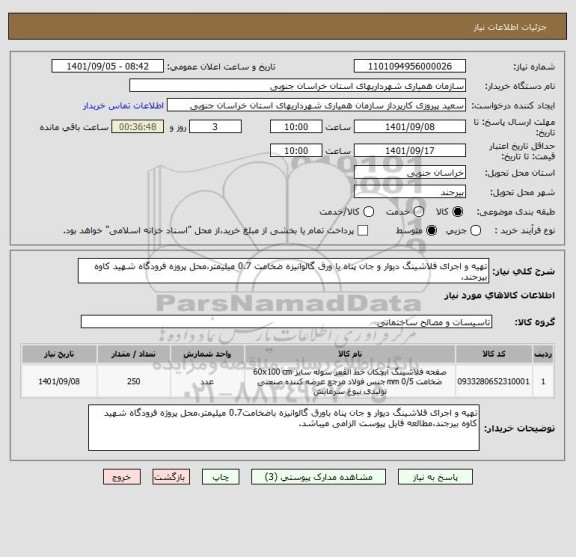
Task: Click the item name cell صفحه فلاشینگ
Action: point(350,381)
